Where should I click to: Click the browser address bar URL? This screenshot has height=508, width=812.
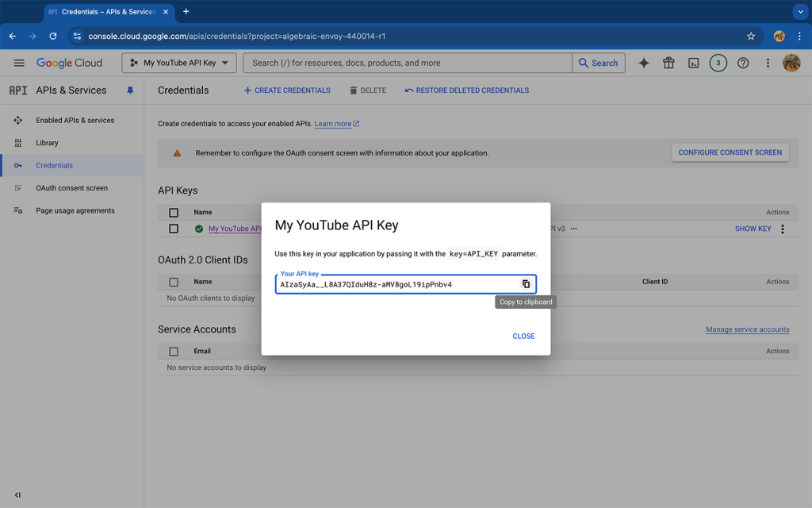pyautogui.click(x=236, y=37)
